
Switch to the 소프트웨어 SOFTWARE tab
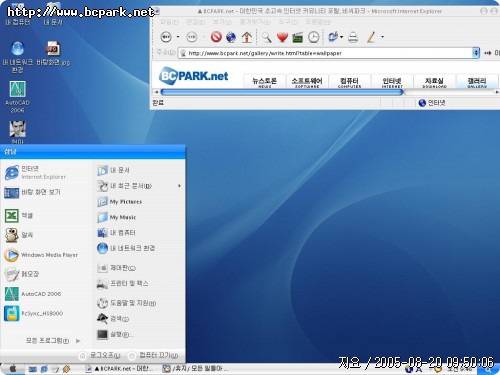307,82
